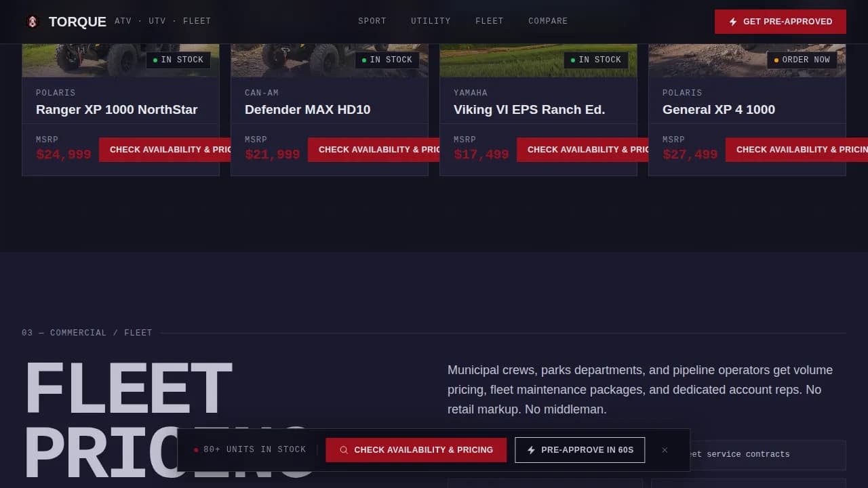Open the Compare nav link
The image size is (868, 488).
coord(548,21)
